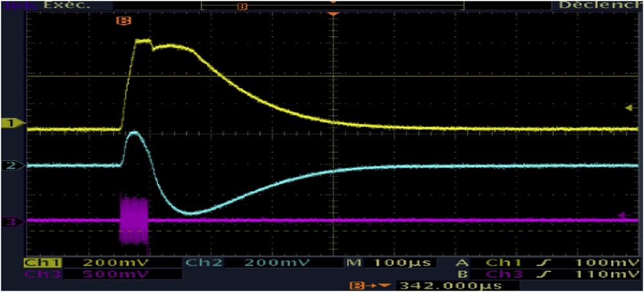Click the record view bar at top
The image size is (644, 292).
coord(332,5)
